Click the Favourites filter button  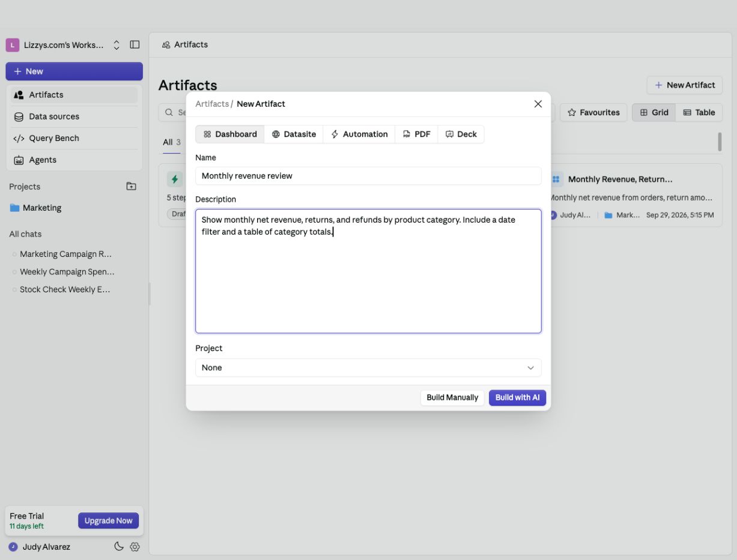pyautogui.click(x=593, y=112)
